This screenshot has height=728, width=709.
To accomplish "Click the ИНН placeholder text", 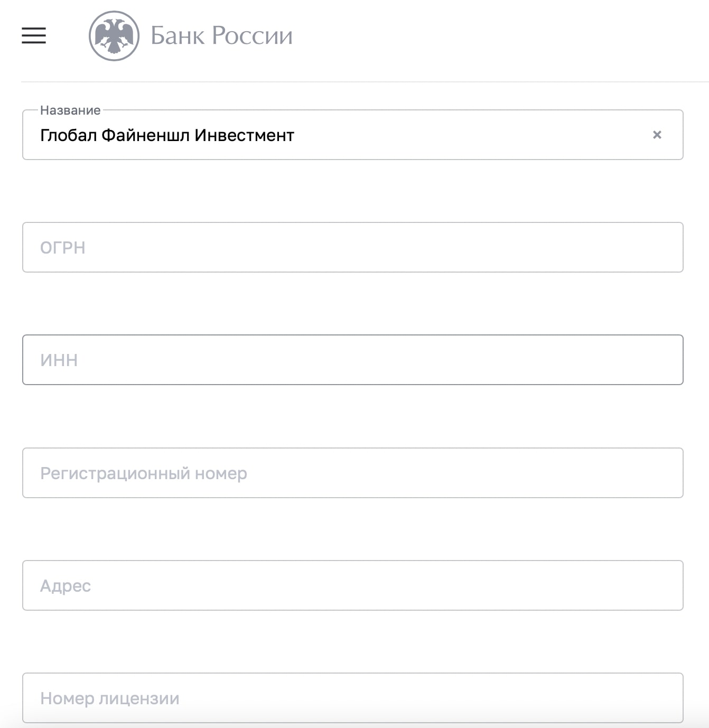I will [59, 360].
